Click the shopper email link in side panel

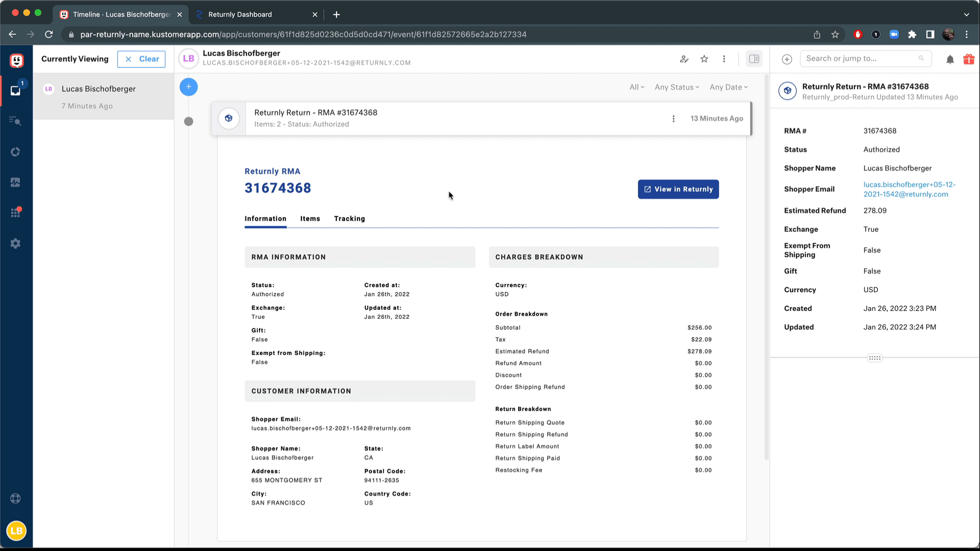[x=909, y=189]
